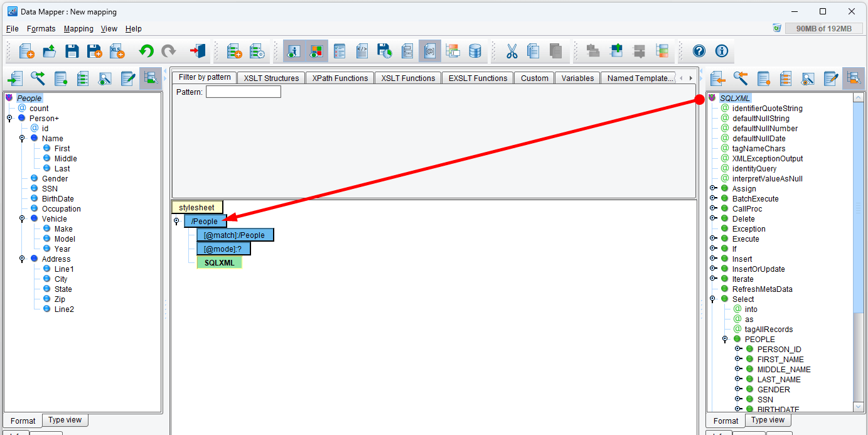Click the XLS document icon in toolbar

pyautogui.click(x=117, y=51)
